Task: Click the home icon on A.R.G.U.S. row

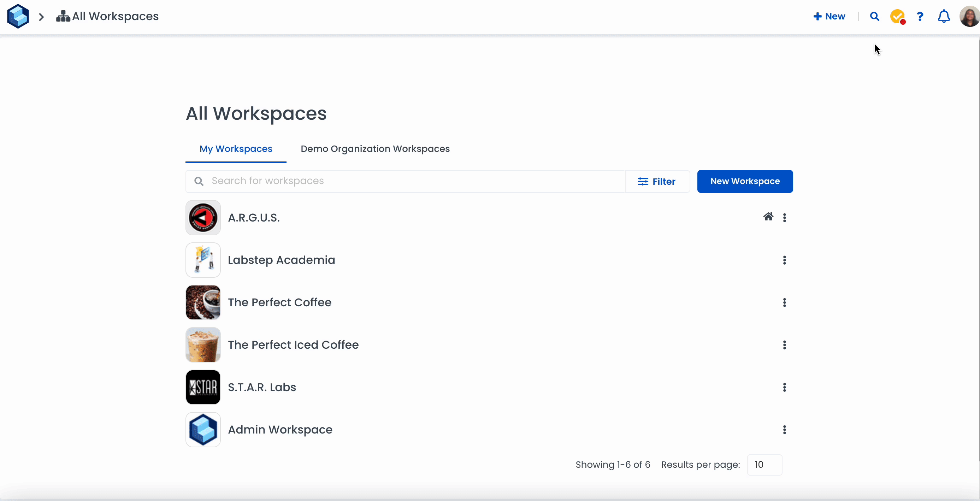Action: coord(768,217)
